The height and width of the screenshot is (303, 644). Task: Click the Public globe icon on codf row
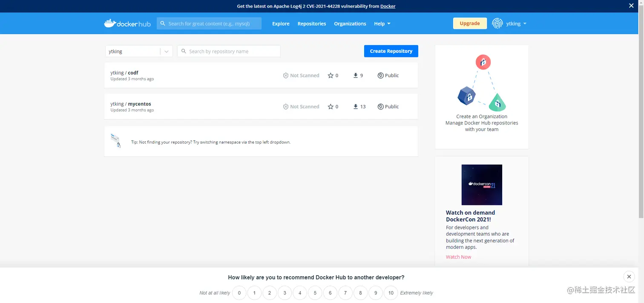(380, 75)
